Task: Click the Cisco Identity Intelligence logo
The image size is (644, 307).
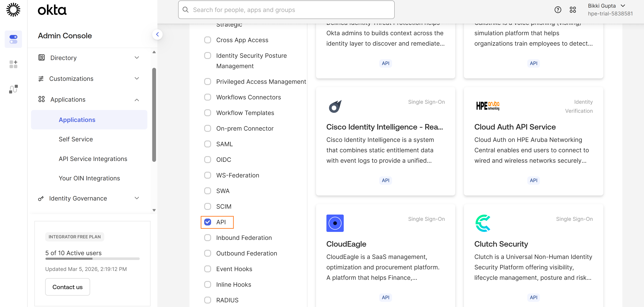Action: coord(335,106)
